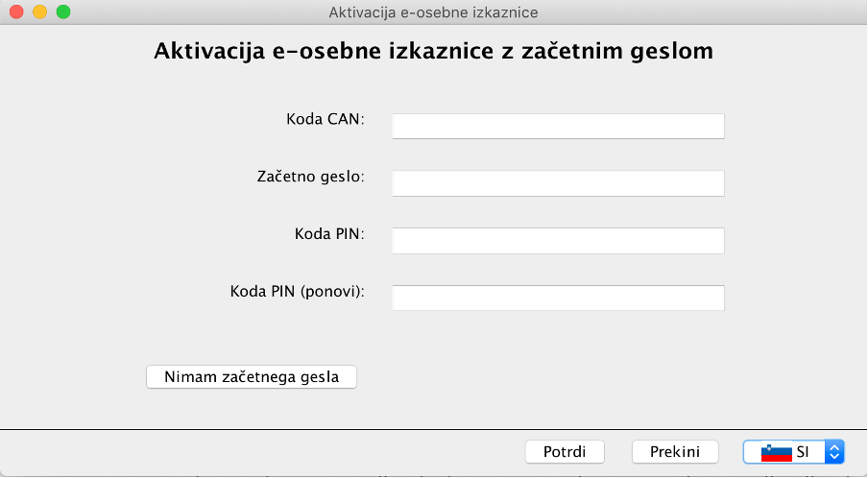This screenshot has height=478, width=868.
Task: Click the Slovenian flag icon
Action: (x=776, y=452)
